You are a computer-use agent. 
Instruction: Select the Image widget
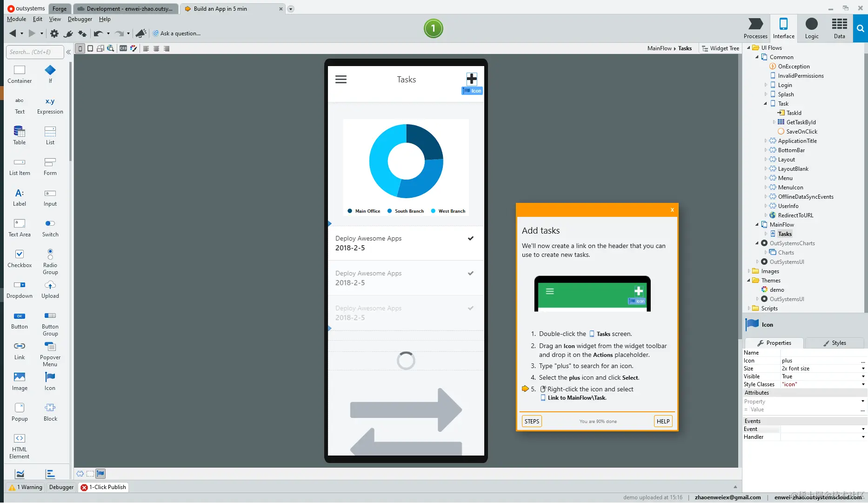point(20,382)
